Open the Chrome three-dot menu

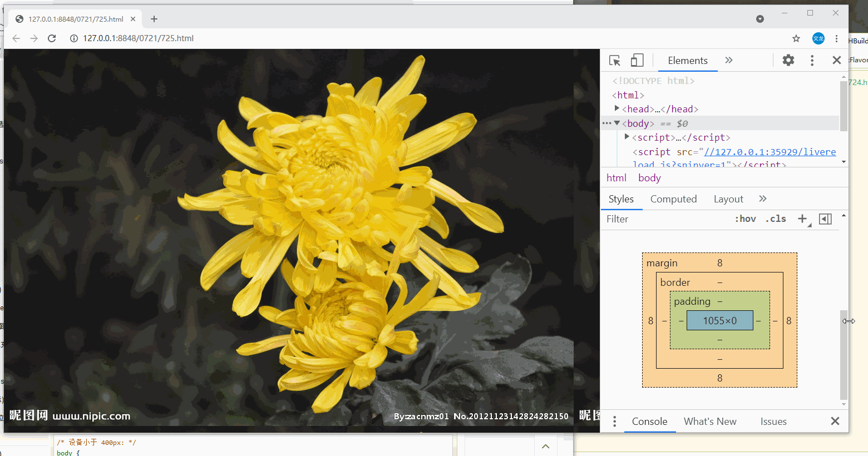(x=836, y=38)
